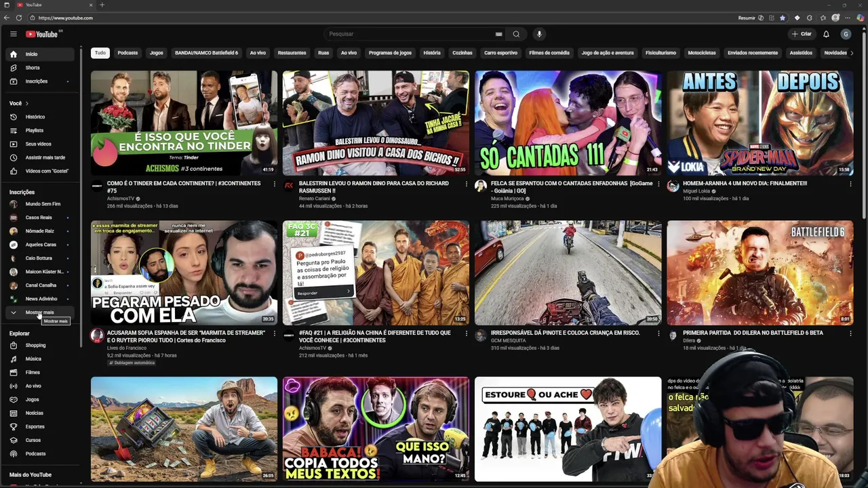Select the Tudo filter chip

[100, 53]
